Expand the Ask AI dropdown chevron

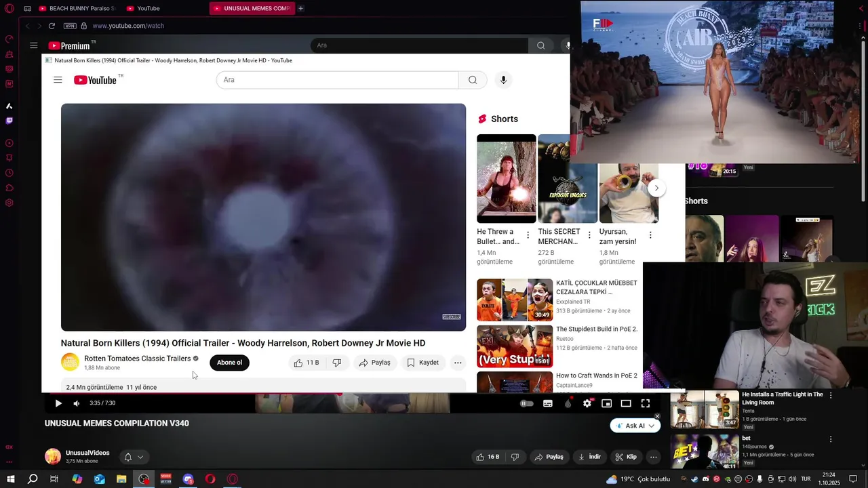[x=652, y=426]
